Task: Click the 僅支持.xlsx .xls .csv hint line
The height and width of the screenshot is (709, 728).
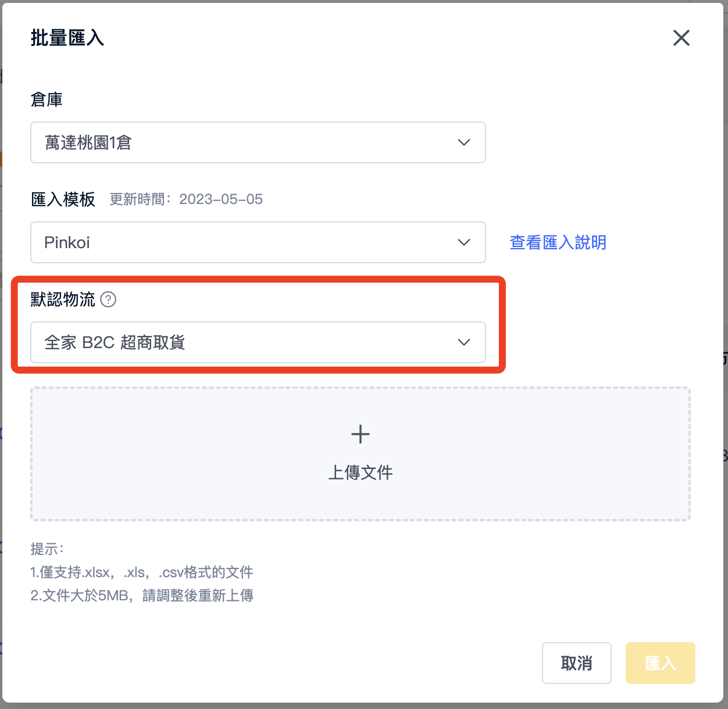Action: point(141,572)
